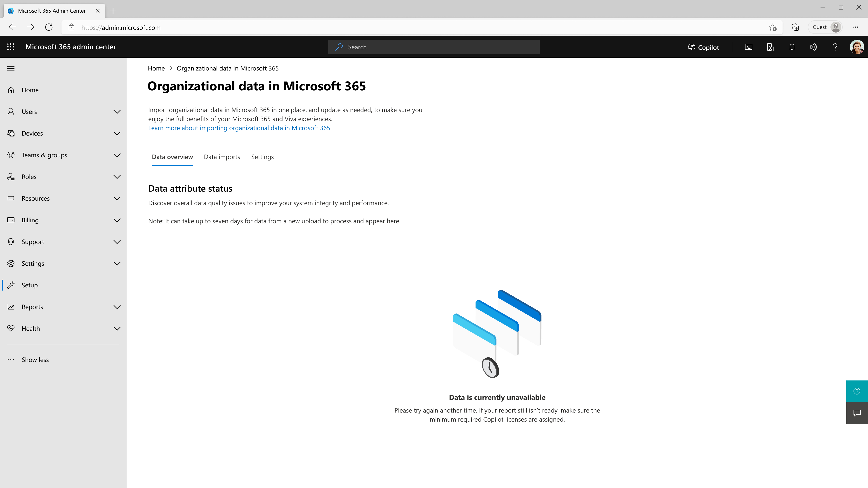Click Show less in the sidebar
Viewport: 868px width, 488px height.
point(35,360)
